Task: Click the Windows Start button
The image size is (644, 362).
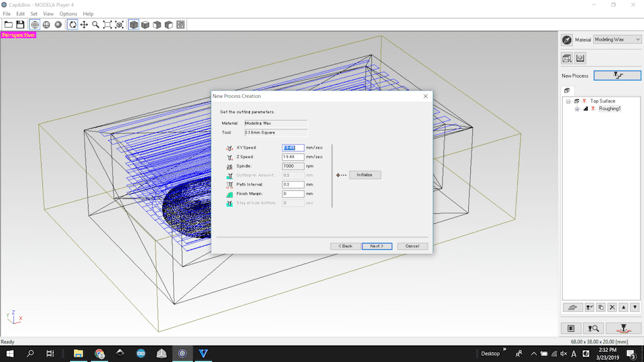Action: (x=10, y=353)
